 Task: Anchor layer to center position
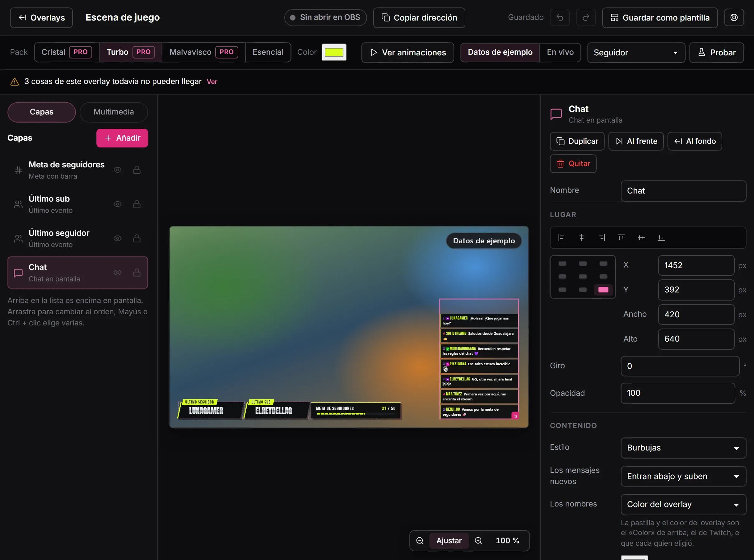coord(583,277)
